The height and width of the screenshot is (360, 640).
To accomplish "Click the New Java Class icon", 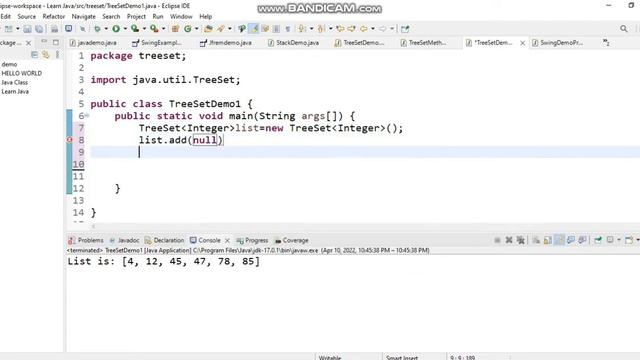I will [188, 29].
